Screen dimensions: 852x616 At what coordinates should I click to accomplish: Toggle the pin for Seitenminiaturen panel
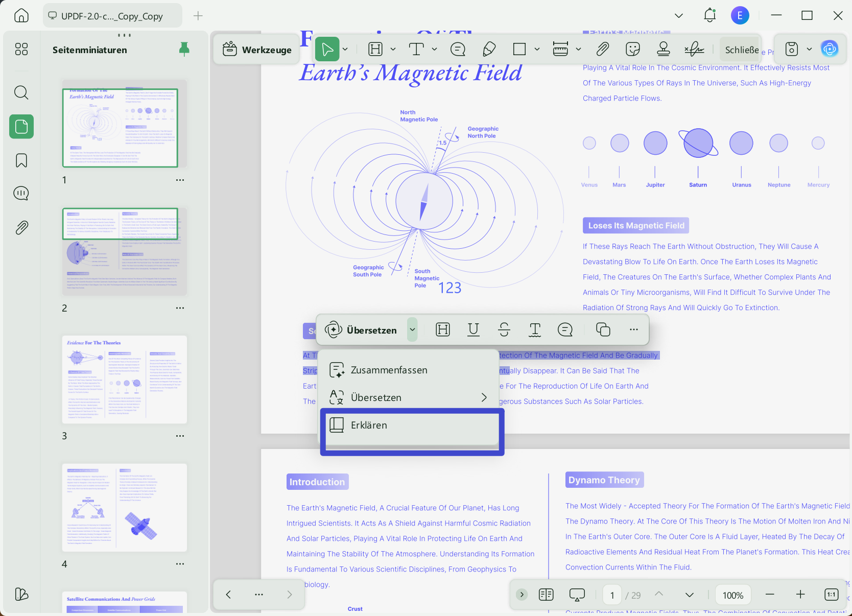[184, 49]
